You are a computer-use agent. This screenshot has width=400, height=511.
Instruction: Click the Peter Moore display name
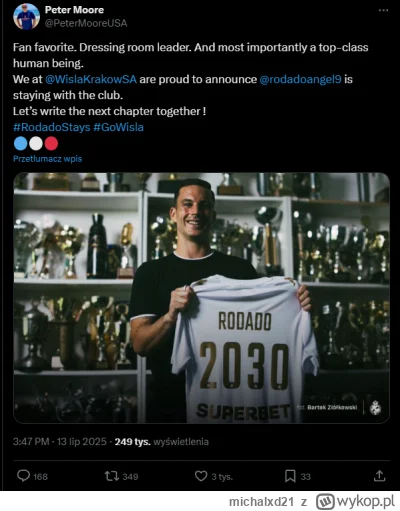(74, 10)
